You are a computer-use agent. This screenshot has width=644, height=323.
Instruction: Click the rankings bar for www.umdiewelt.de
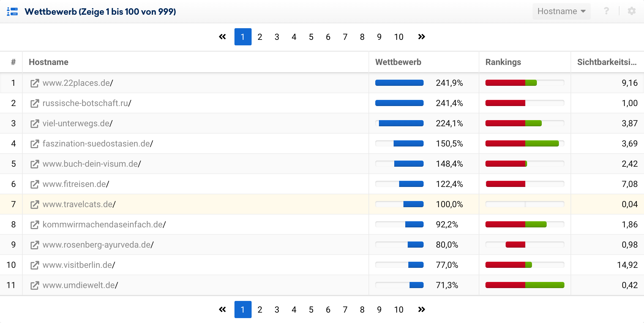(525, 285)
